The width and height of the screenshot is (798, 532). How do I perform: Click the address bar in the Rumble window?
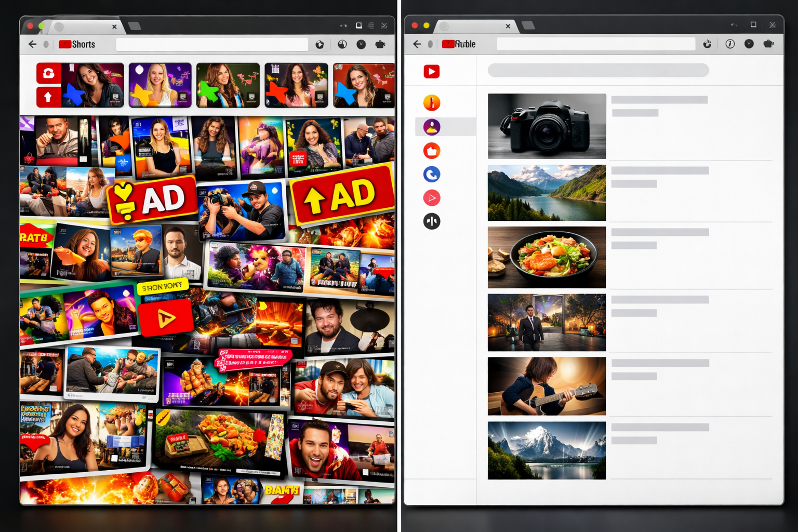(x=595, y=44)
